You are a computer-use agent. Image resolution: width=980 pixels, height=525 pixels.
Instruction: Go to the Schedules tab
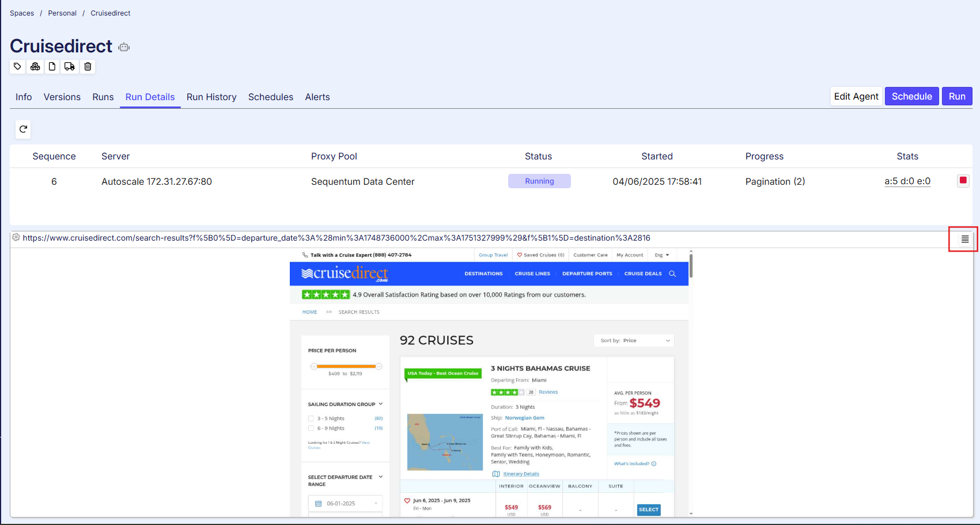point(271,97)
